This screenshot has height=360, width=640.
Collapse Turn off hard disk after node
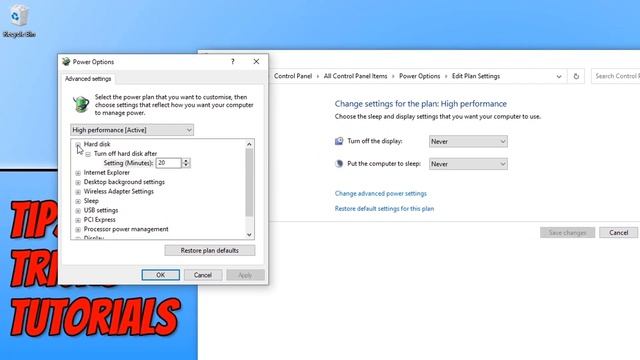[x=88, y=154]
